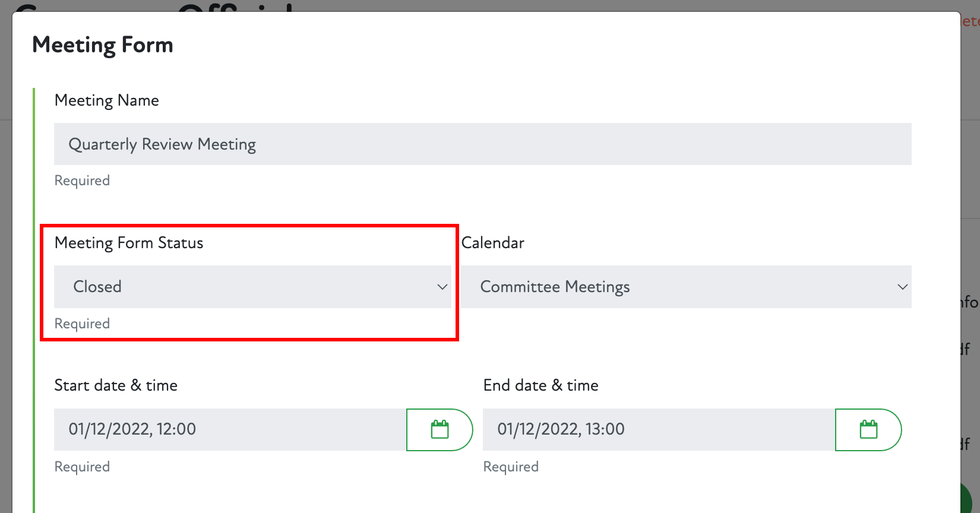Expand the Meeting Form Status chevron arrow
Image resolution: width=980 pixels, height=513 pixels.
click(442, 287)
